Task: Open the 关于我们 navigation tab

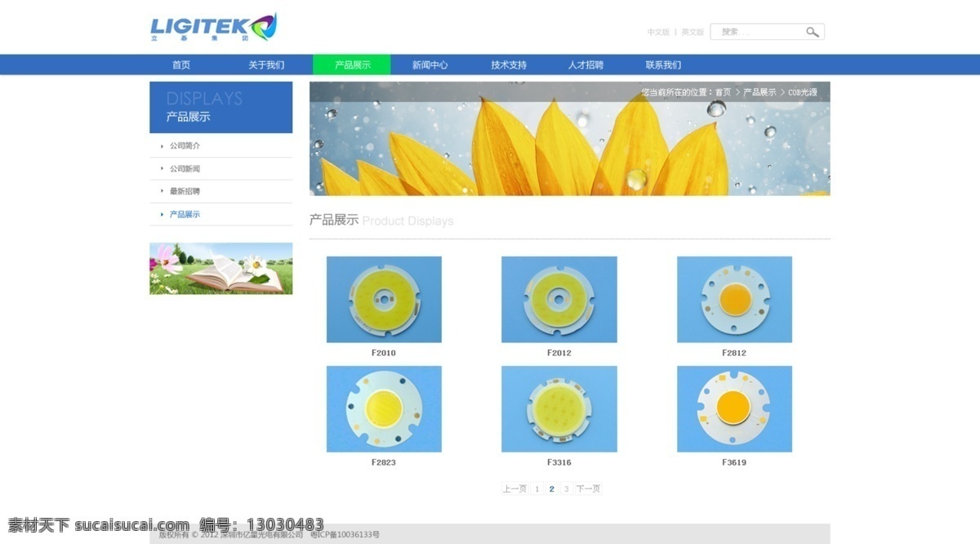Action: click(266, 65)
